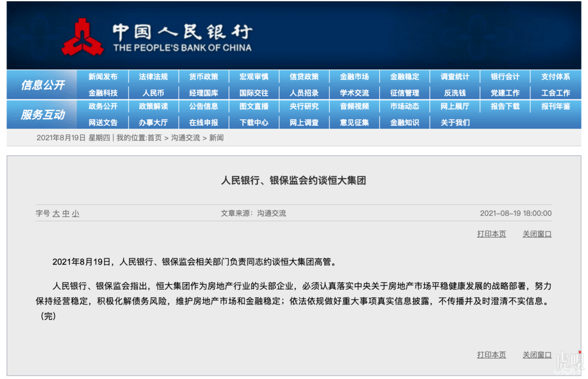588x379 pixels.
Task: Go to 市场动态 page
Action: pos(405,106)
